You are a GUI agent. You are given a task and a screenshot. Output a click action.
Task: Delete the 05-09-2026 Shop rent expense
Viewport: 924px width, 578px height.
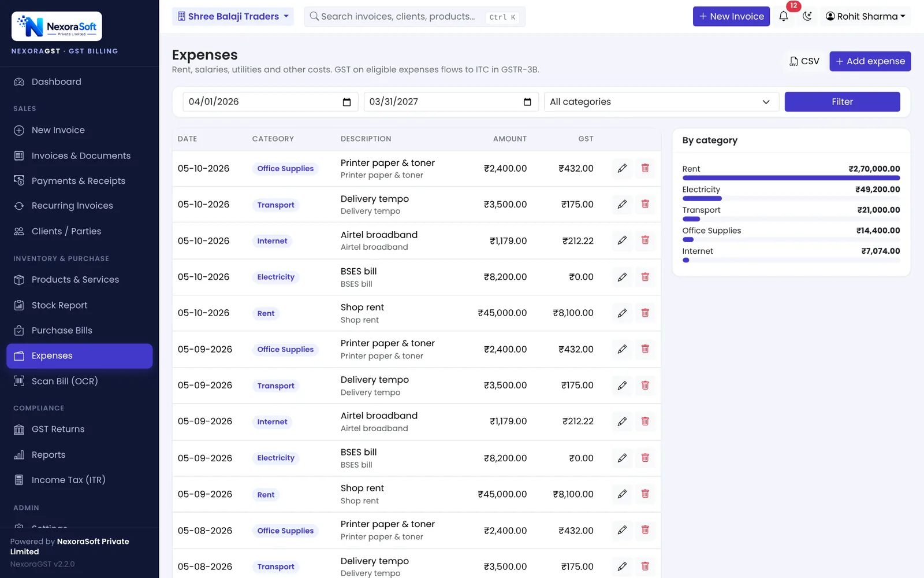coord(645,494)
